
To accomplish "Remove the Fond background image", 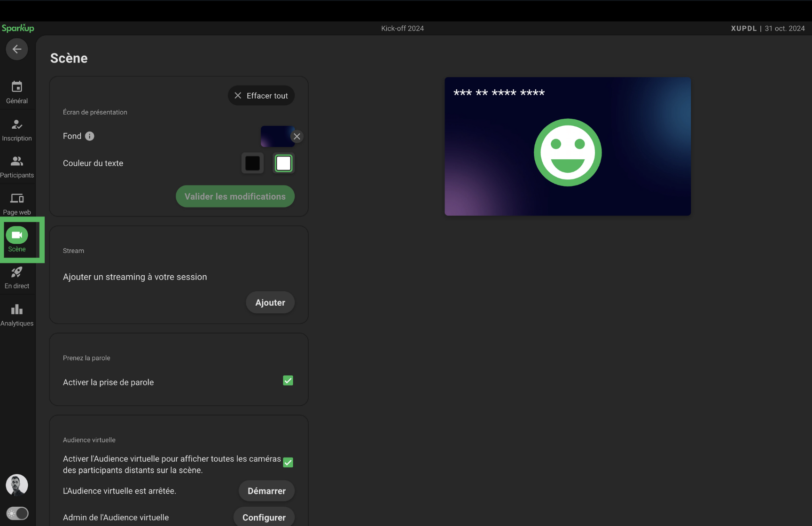I will (297, 137).
